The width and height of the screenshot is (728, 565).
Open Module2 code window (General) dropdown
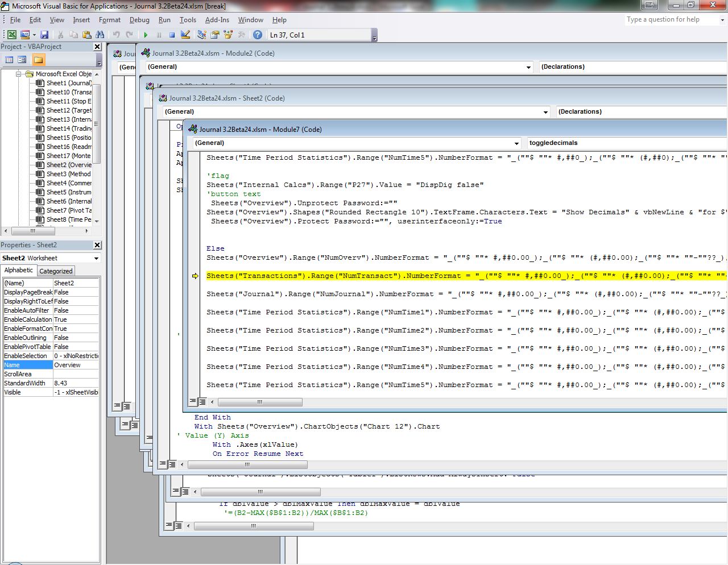pyautogui.click(x=528, y=67)
